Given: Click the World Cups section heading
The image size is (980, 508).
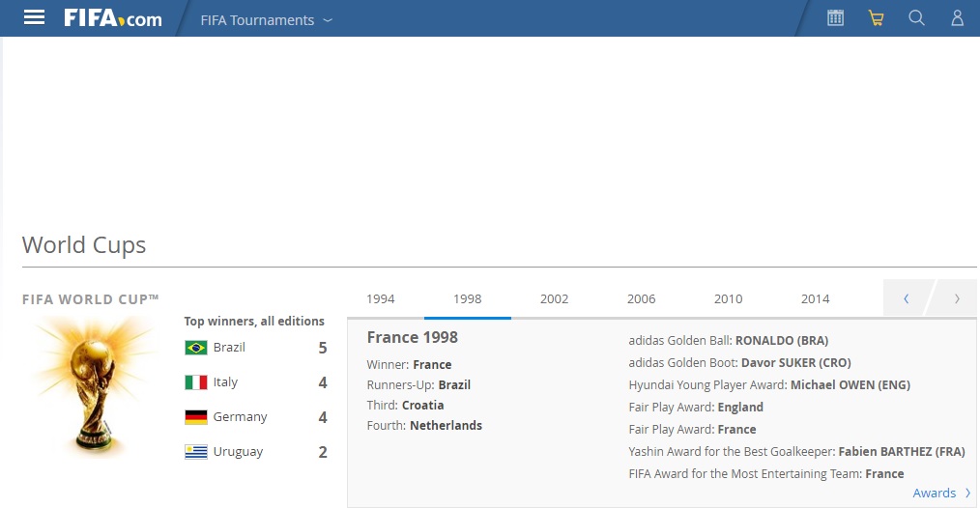Looking at the screenshot, I should [x=84, y=245].
